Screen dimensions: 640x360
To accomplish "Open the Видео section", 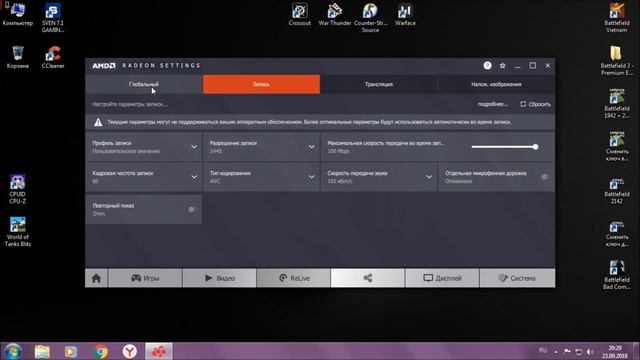I will tap(220, 278).
